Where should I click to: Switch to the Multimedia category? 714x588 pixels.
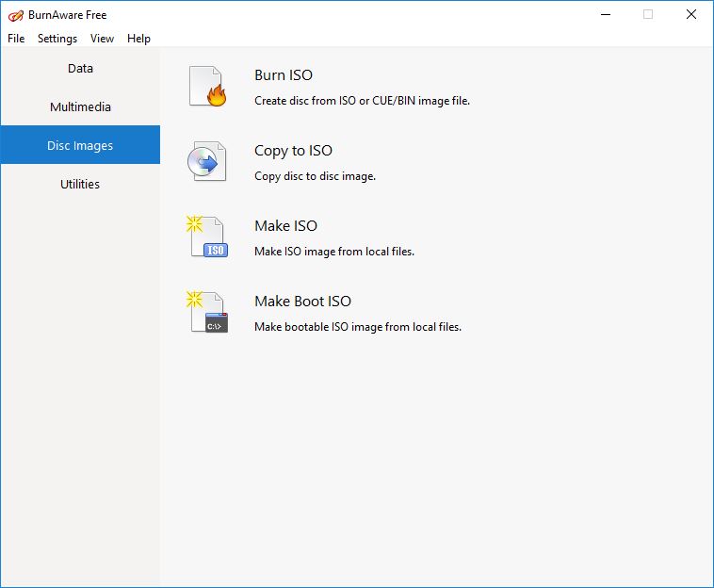[80, 106]
